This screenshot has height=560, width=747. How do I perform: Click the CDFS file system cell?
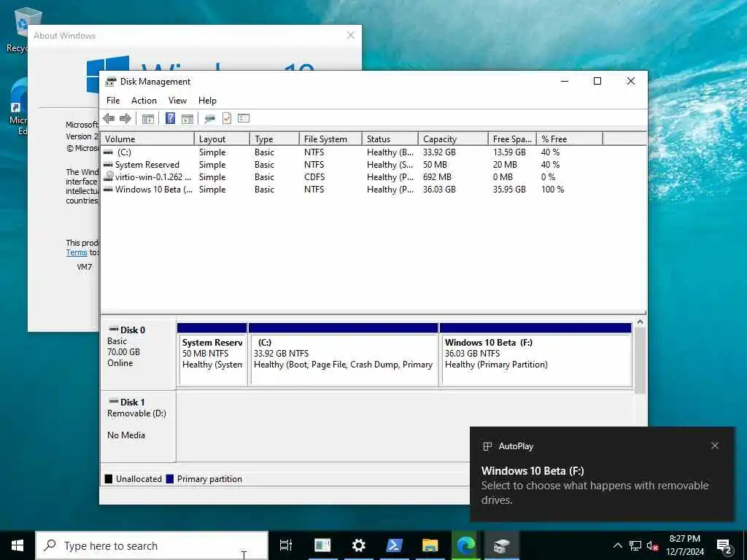(x=314, y=177)
